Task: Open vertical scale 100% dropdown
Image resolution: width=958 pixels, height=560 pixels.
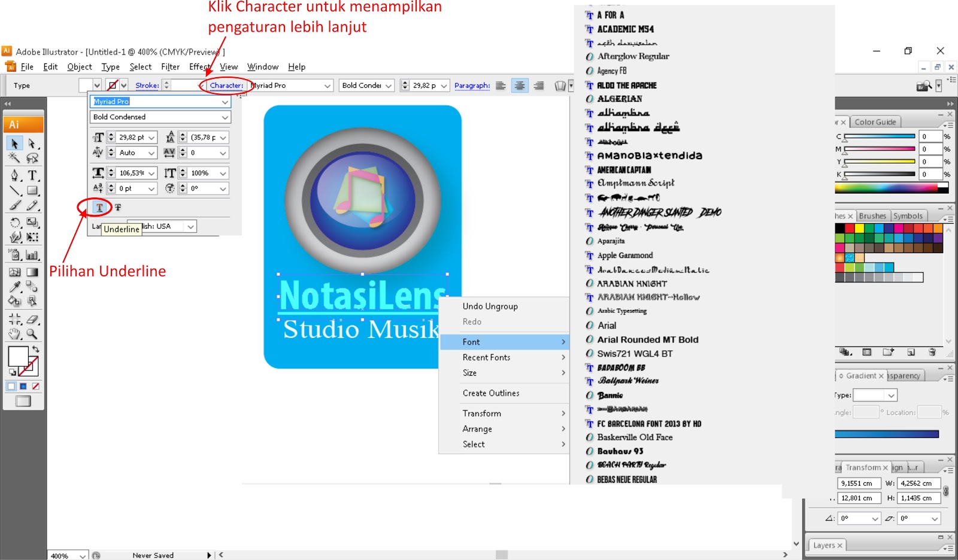Action: pyautogui.click(x=223, y=174)
